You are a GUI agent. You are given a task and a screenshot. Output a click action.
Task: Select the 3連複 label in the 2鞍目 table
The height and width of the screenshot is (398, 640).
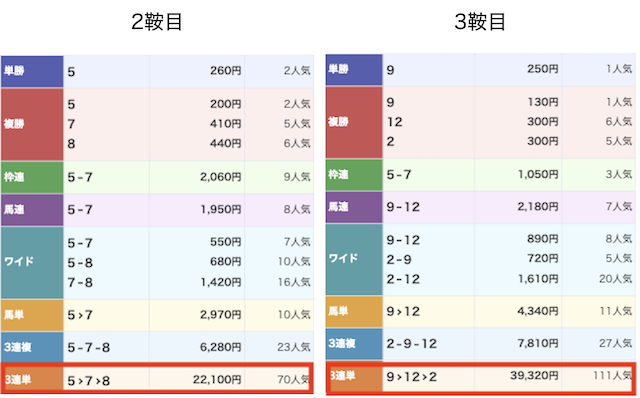click(x=18, y=347)
